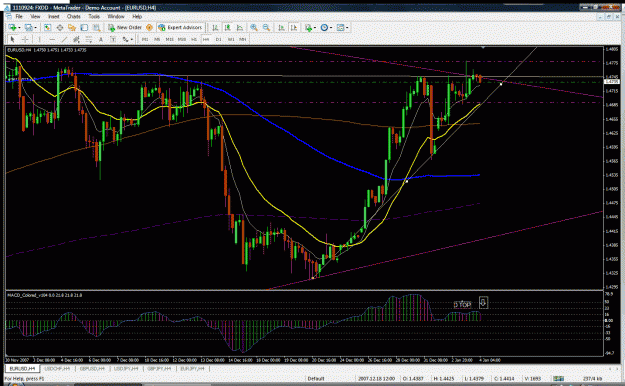Open the Tools menu
The image size is (625, 386).
(x=94, y=16)
